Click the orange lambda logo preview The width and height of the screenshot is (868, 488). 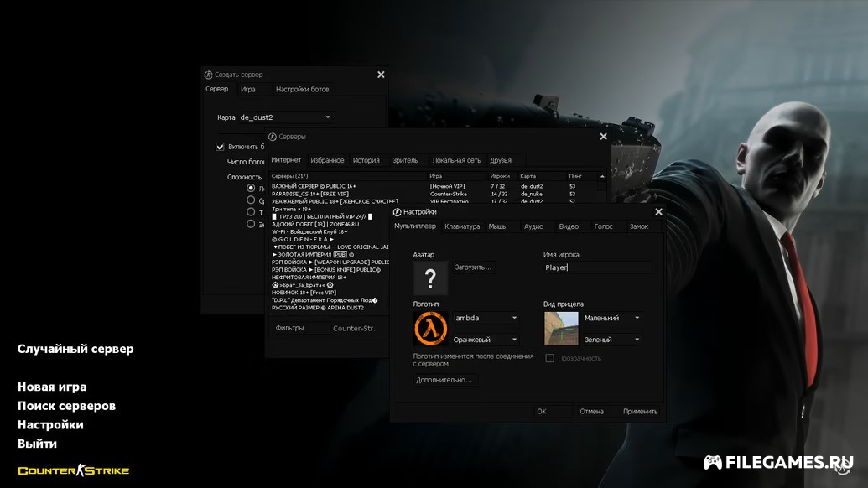(430, 328)
